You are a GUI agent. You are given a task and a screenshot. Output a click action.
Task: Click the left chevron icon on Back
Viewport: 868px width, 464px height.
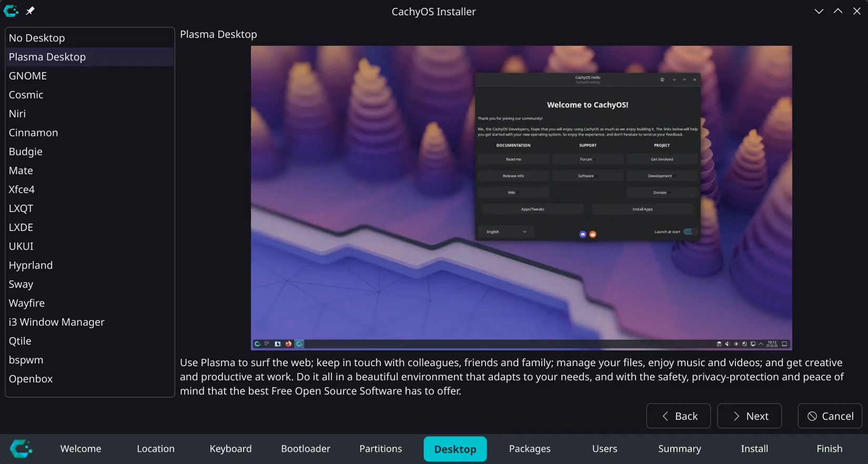(665, 416)
